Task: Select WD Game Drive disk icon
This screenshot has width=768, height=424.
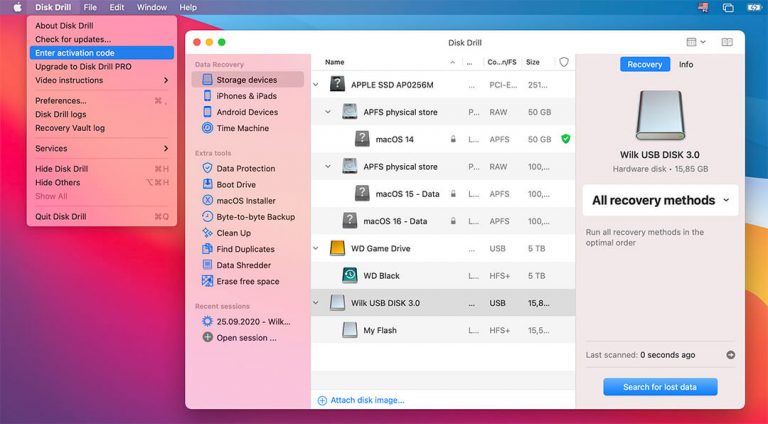Action: pos(337,249)
